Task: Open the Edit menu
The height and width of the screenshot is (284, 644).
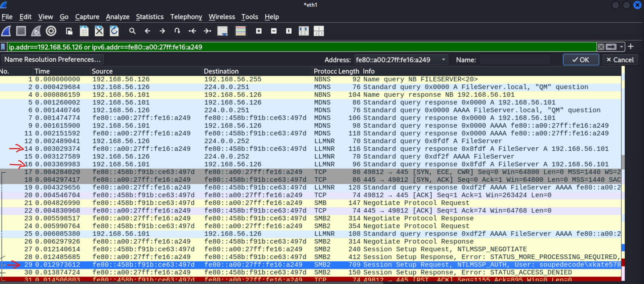Action: click(x=25, y=17)
